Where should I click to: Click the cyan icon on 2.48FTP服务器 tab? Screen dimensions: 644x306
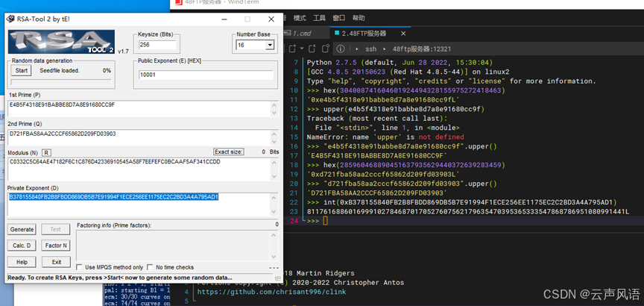[x=337, y=33]
